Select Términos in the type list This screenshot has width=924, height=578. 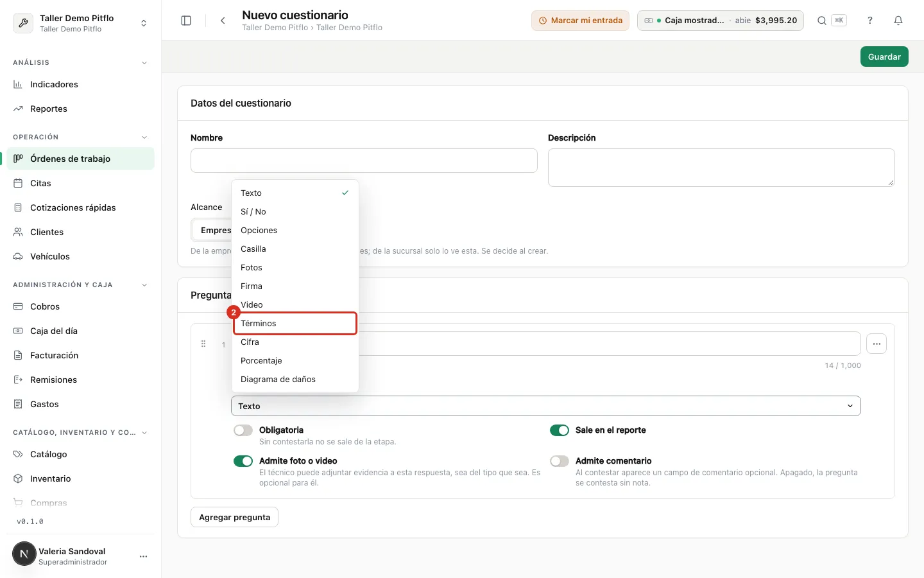point(295,324)
